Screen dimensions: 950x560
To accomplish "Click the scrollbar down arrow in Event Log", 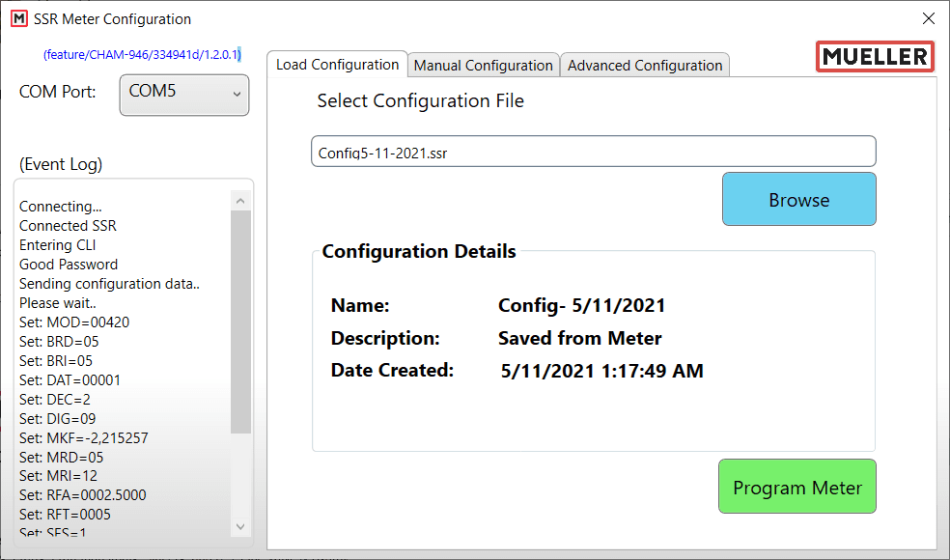I will tap(240, 526).
